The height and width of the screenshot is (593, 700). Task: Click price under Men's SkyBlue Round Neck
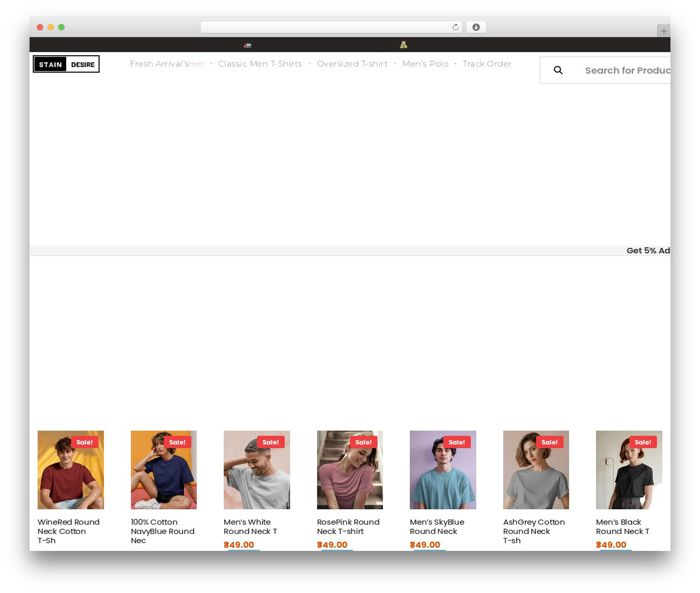[425, 545]
